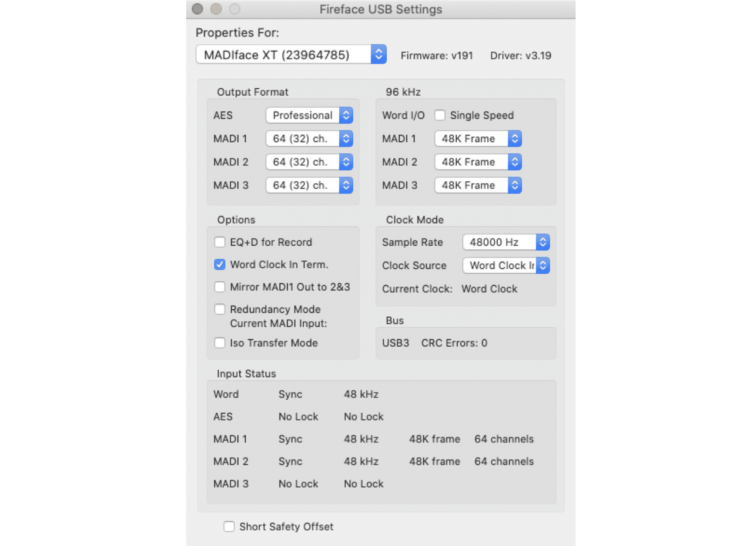The image size is (756, 546).
Task: Open AES output format dropdown
Action: click(309, 115)
